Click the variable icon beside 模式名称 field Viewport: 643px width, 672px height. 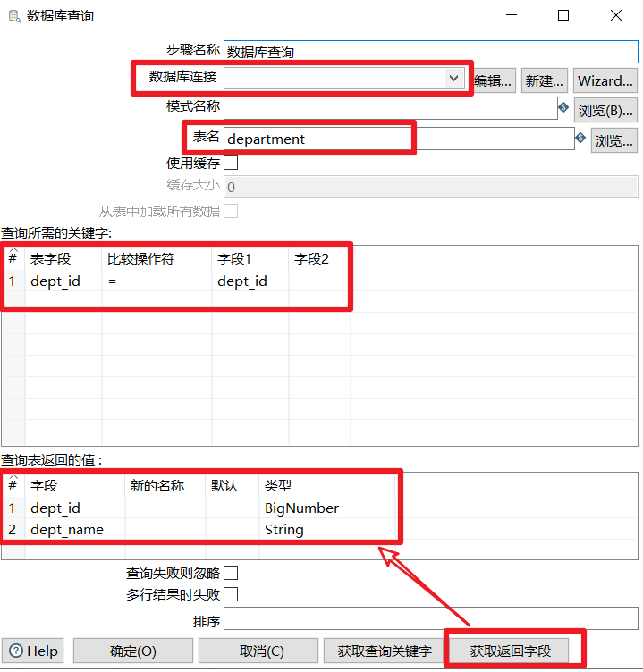[563, 107]
